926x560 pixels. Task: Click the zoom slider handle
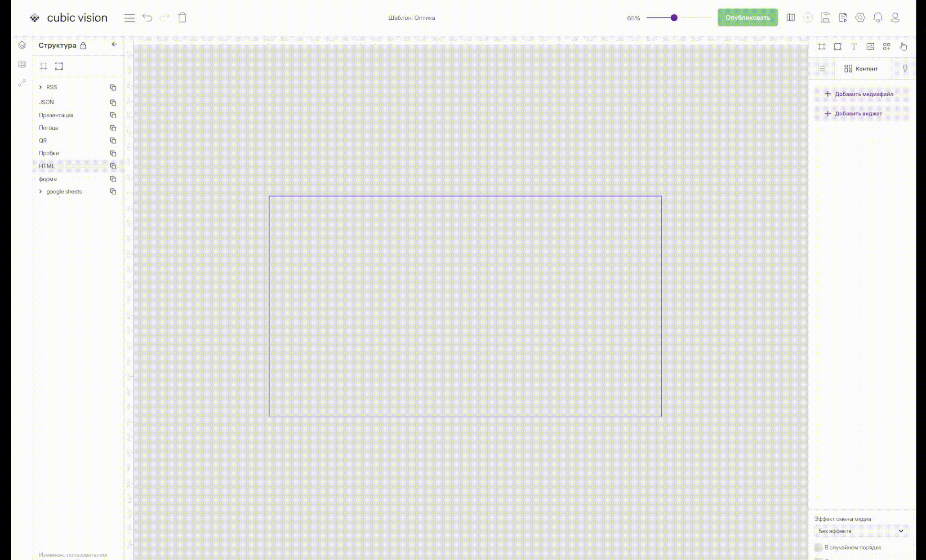pos(674,18)
